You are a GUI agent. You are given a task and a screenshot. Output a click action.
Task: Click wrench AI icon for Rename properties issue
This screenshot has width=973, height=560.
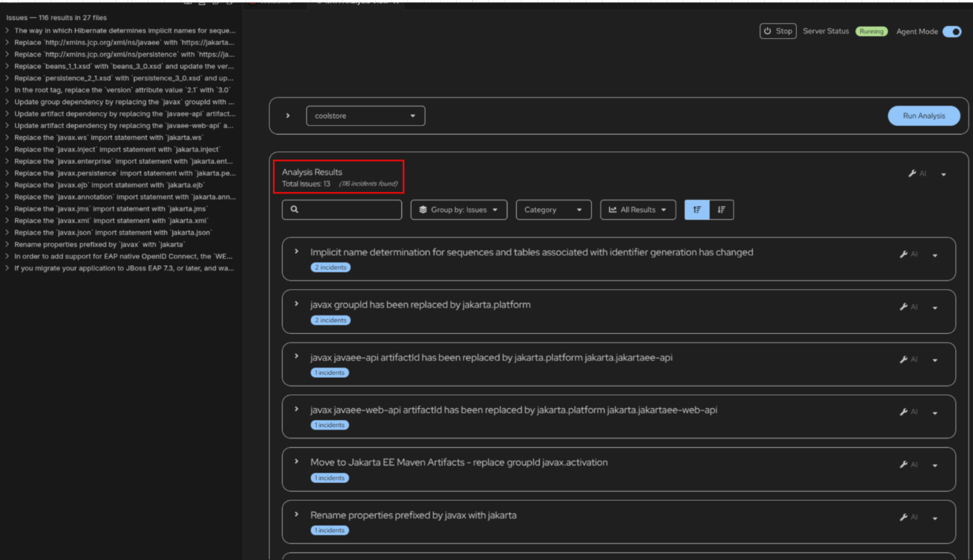click(909, 517)
